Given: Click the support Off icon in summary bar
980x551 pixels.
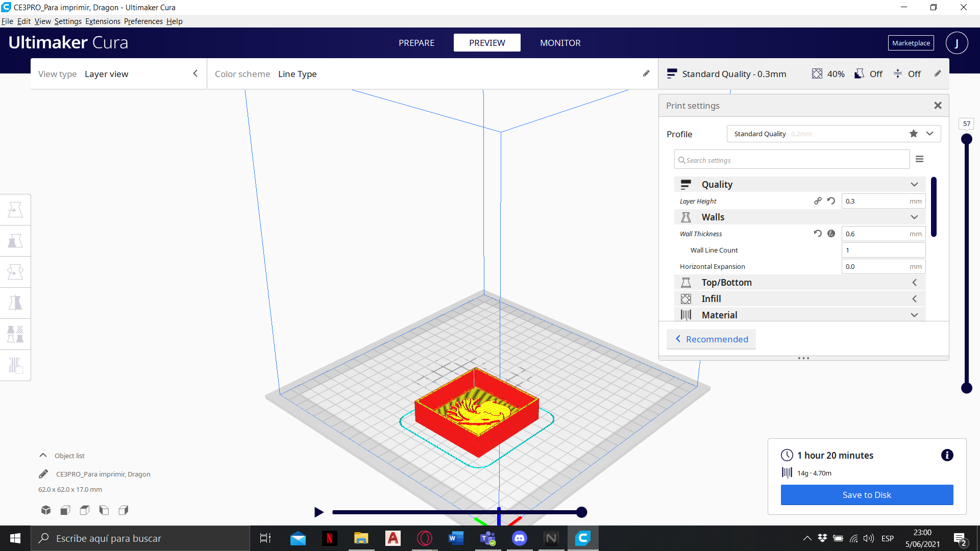Looking at the screenshot, I should (x=860, y=73).
